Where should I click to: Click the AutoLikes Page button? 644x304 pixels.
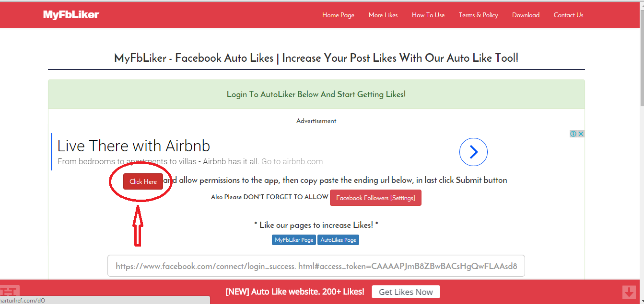[338, 240]
